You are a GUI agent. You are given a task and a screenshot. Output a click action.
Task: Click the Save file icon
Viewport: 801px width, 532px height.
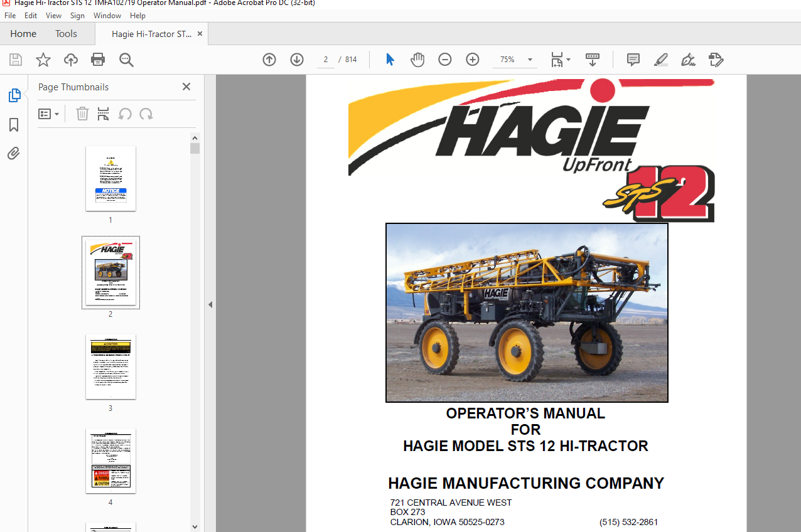[16, 60]
